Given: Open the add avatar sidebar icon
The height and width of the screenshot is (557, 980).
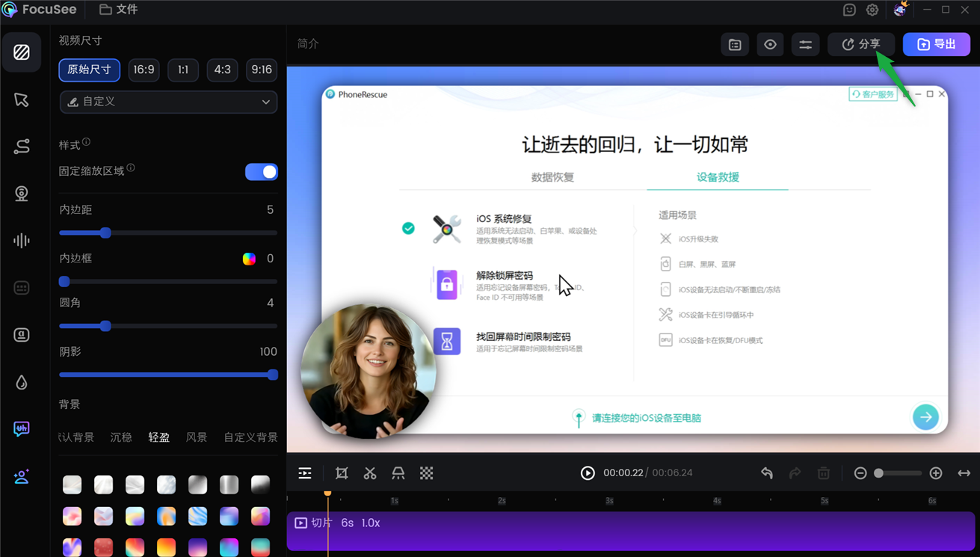Looking at the screenshot, I should pos(22,476).
